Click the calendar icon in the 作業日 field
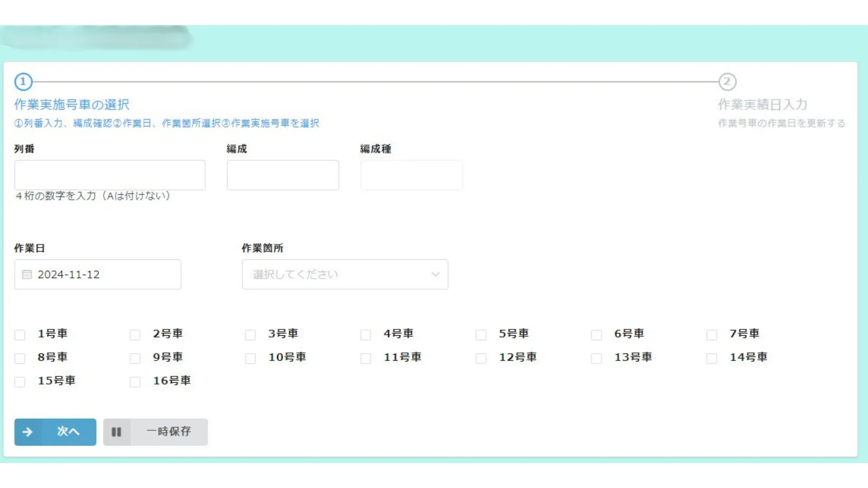Screen dimensions: 868x488 point(27,274)
